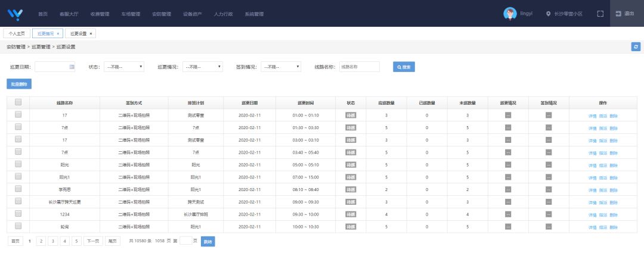Open 收费管理 in the top navigation
The width and height of the screenshot is (644, 253).
pos(100,14)
